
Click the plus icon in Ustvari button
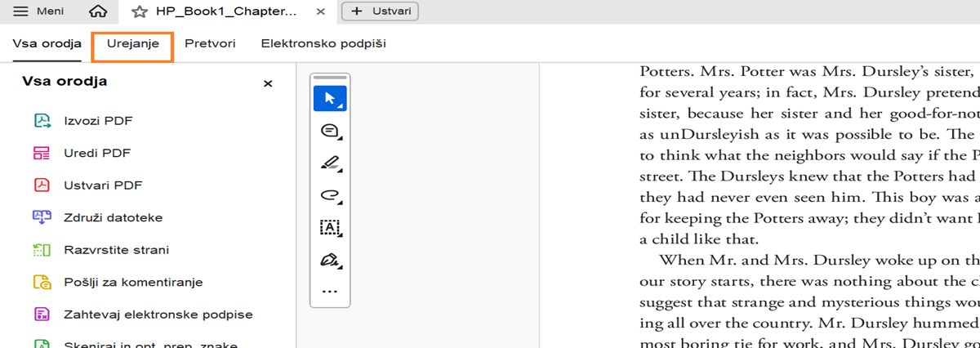coord(356,11)
